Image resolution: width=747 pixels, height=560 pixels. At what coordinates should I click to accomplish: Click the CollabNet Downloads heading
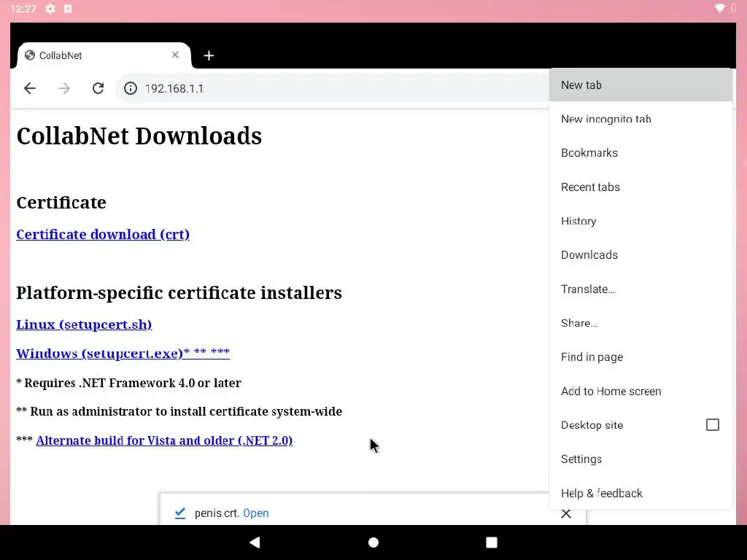[x=139, y=136]
